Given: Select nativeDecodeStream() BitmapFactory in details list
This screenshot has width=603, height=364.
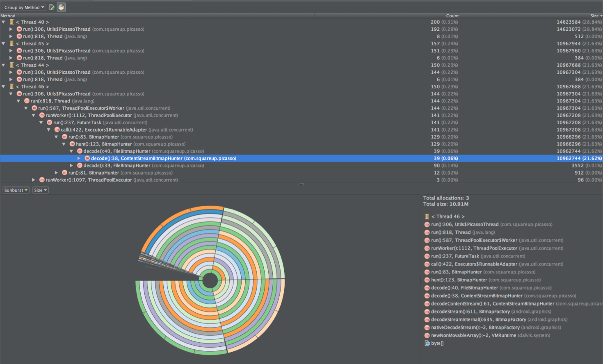Looking at the screenshot, I should point(496,328).
